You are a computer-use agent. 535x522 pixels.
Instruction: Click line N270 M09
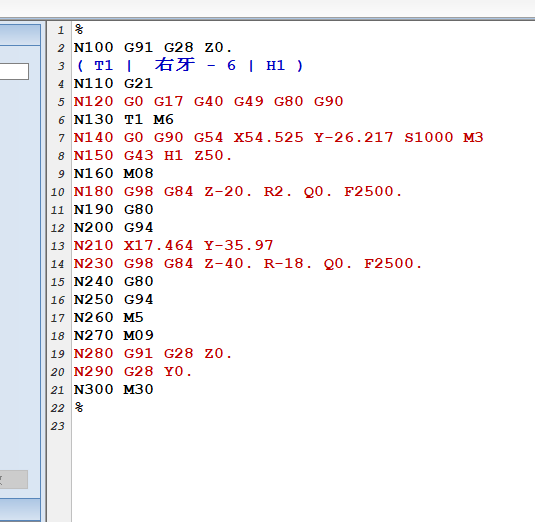(x=114, y=336)
